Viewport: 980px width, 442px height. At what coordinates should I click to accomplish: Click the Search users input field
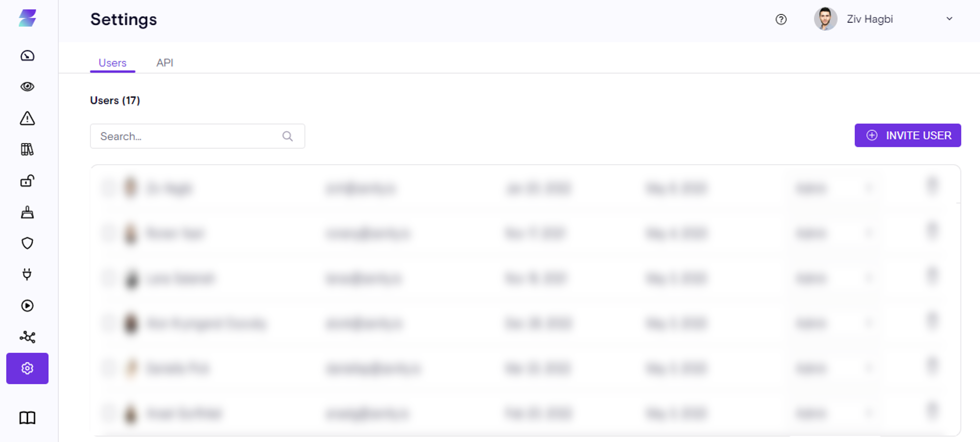(x=186, y=136)
